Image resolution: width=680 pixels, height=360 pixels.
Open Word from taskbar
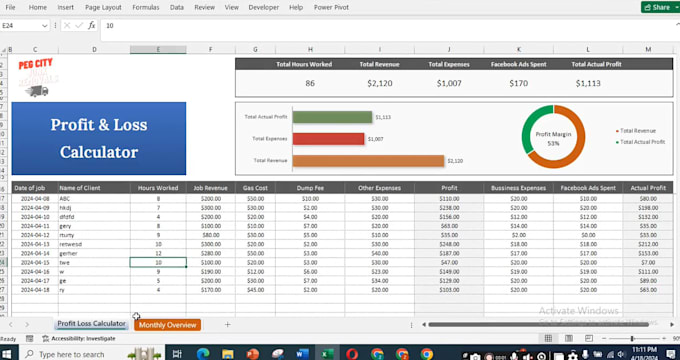point(302,354)
